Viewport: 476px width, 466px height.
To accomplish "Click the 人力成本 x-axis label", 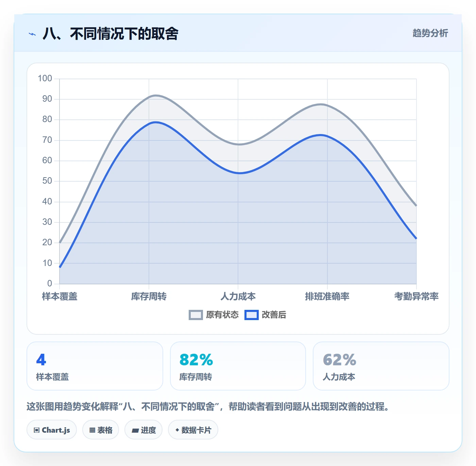I will 238,297.
